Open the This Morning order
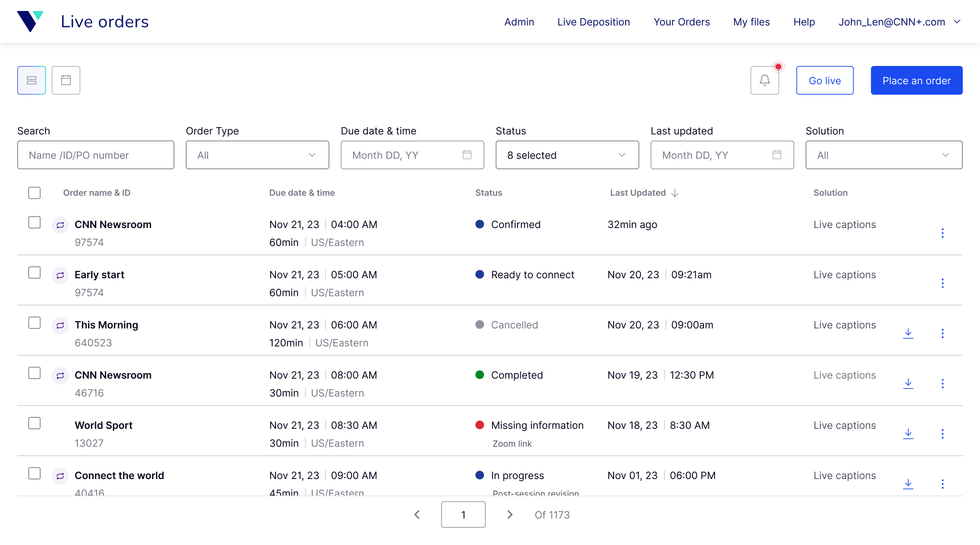This screenshot has width=980, height=545. point(106,325)
